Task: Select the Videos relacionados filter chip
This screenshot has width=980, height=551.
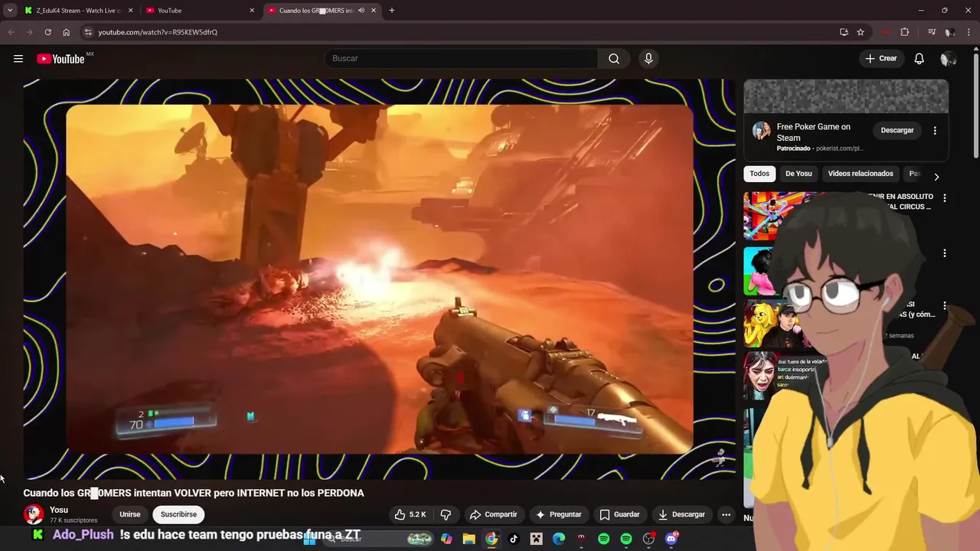Action: 861,174
